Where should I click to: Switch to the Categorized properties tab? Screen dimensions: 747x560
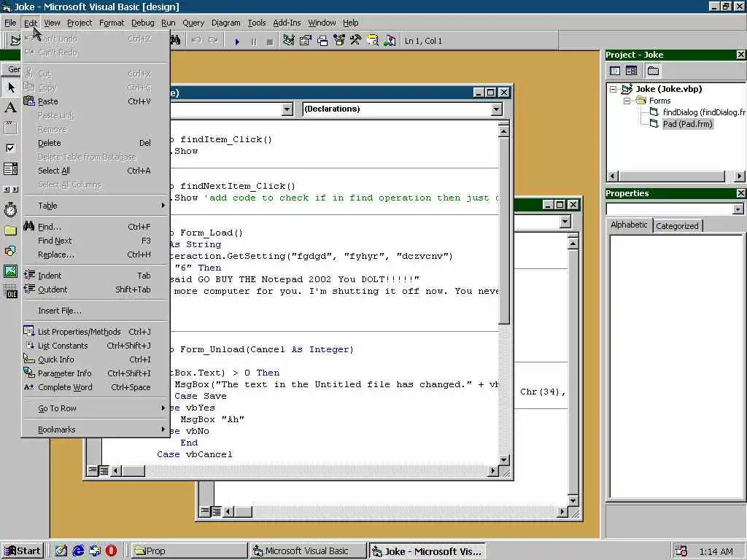tap(677, 226)
